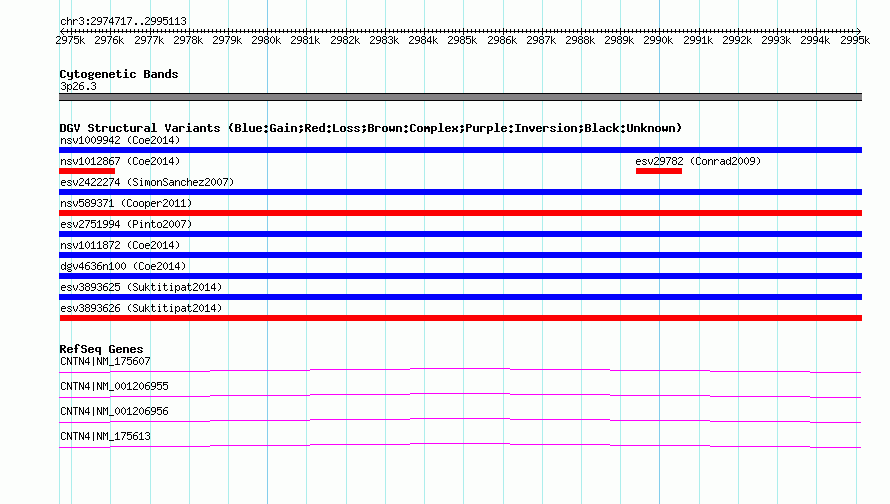
Task: Open the DGV Structural Variants track title
Action: pyautogui.click(x=371, y=128)
